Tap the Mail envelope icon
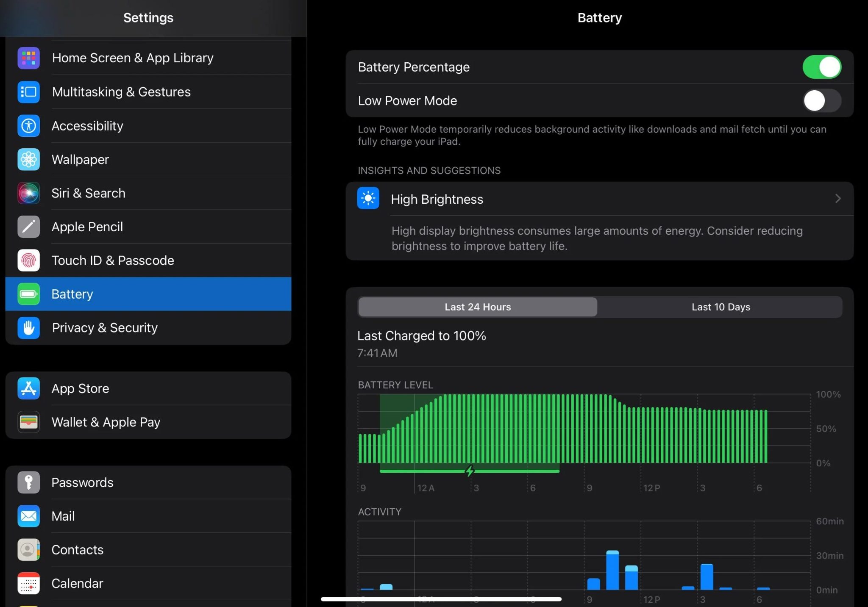This screenshot has width=868, height=607. click(x=28, y=516)
